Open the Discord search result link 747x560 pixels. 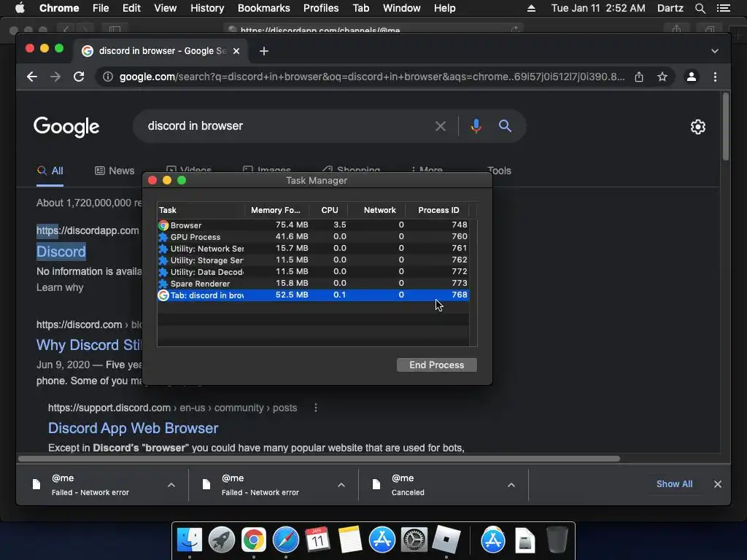tap(61, 252)
